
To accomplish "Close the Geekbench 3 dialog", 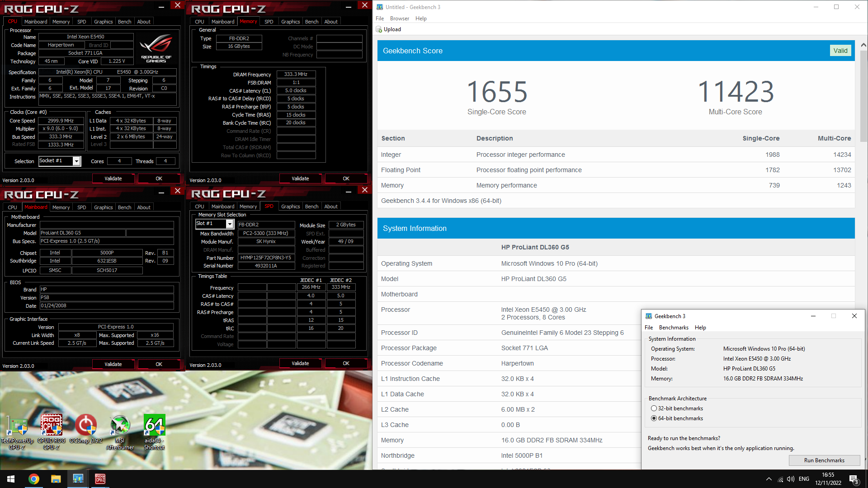I will (x=854, y=316).
